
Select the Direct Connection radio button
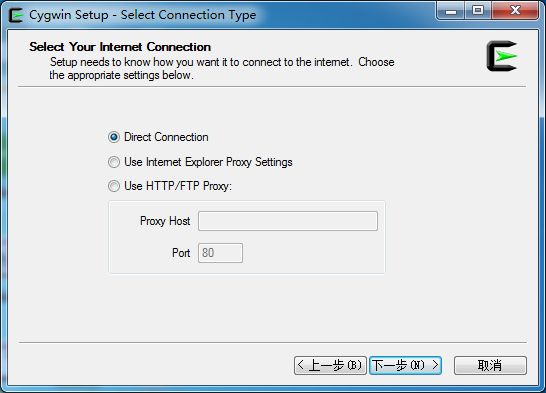pos(114,137)
